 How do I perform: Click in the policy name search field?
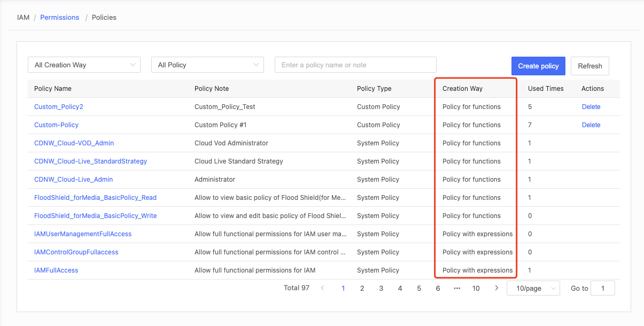(355, 65)
